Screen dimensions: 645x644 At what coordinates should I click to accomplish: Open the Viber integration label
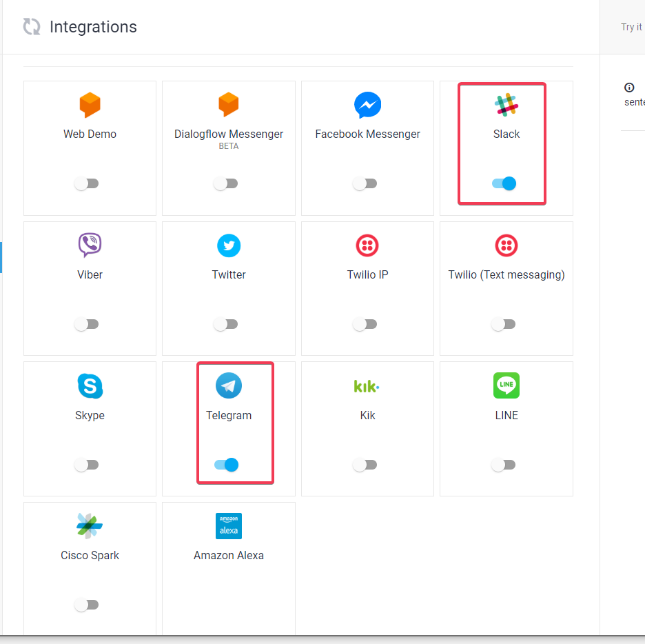(x=90, y=275)
